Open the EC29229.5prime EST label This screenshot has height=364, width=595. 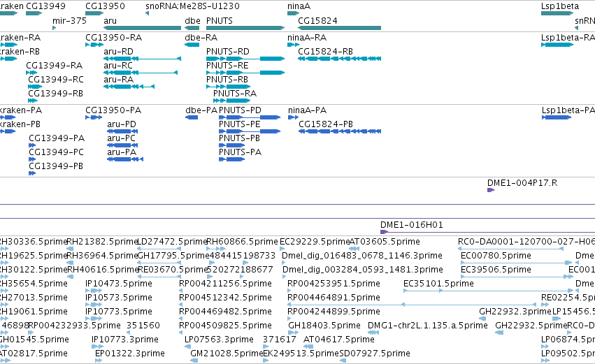click(315, 242)
